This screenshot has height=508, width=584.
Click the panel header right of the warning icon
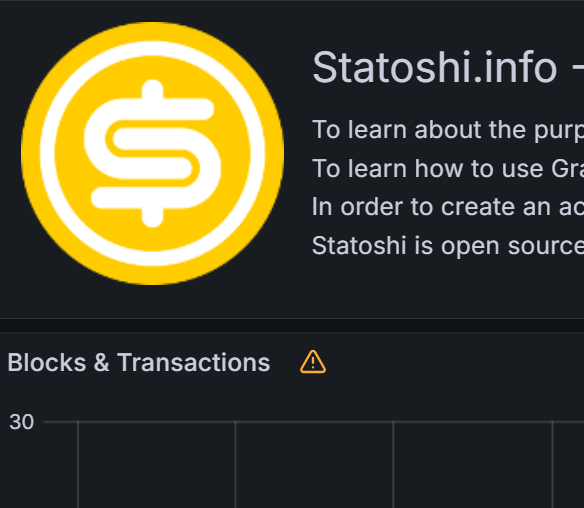(454, 362)
